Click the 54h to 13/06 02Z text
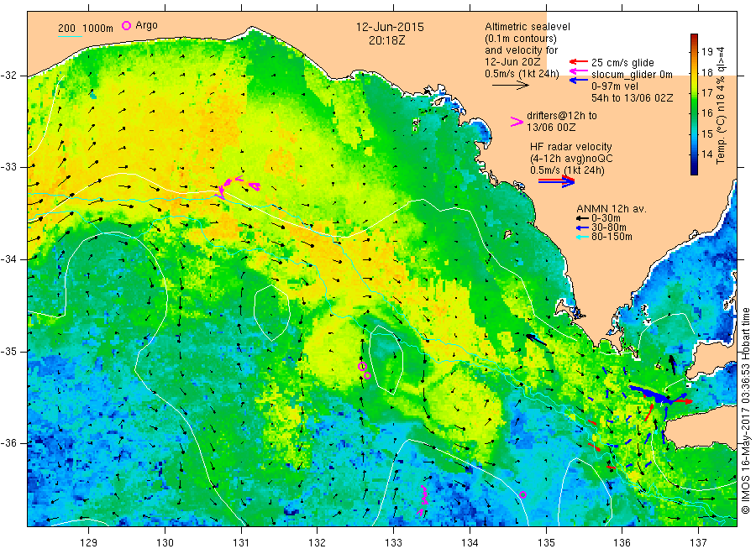756x554 pixels. click(x=632, y=98)
